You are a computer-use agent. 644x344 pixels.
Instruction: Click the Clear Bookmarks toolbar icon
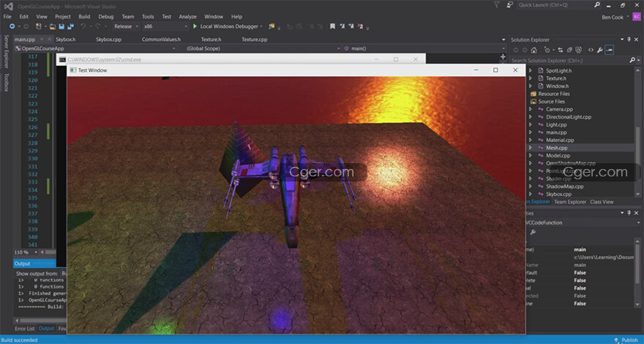[x=360, y=26]
